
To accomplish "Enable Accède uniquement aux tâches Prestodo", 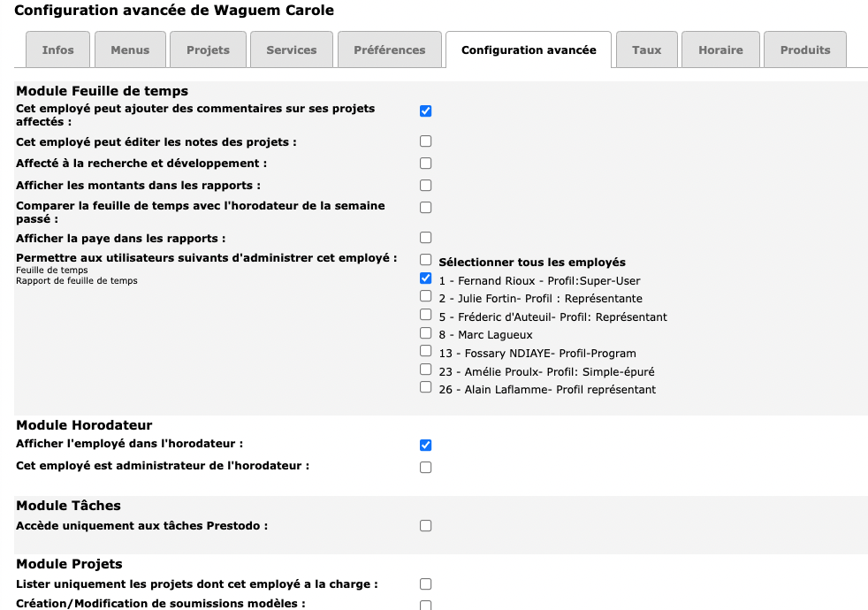I will (x=425, y=526).
